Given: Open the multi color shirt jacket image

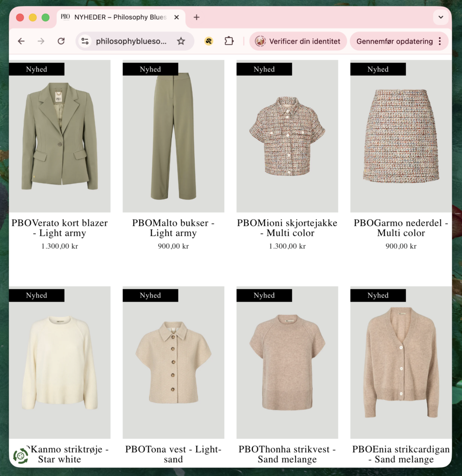Looking at the screenshot, I should click(287, 136).
